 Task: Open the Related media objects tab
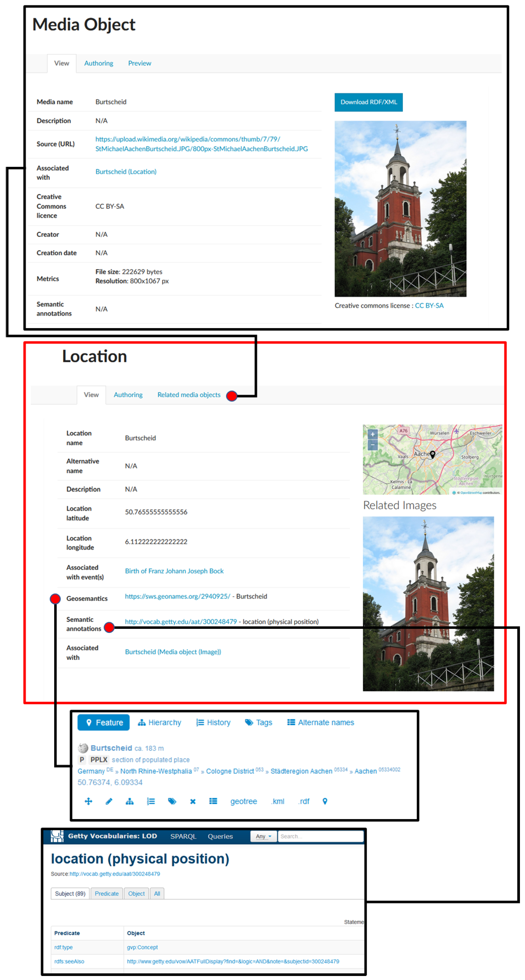[189, 395]
